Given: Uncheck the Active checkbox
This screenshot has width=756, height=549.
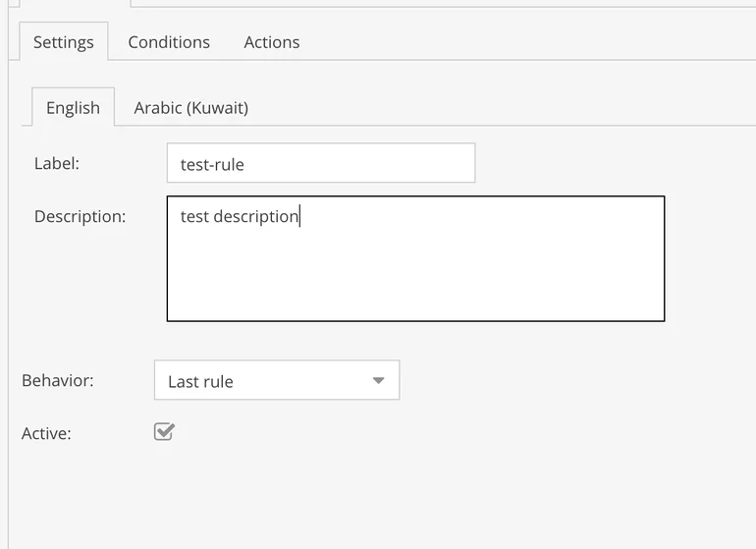Looking at the screenshot, I should (164, 432).
